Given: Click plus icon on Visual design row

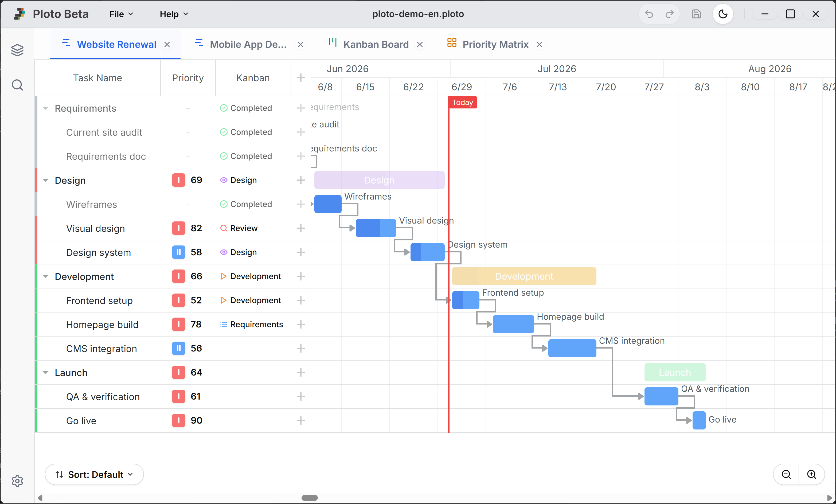Looking at the screenshot, I should point(300,228).
